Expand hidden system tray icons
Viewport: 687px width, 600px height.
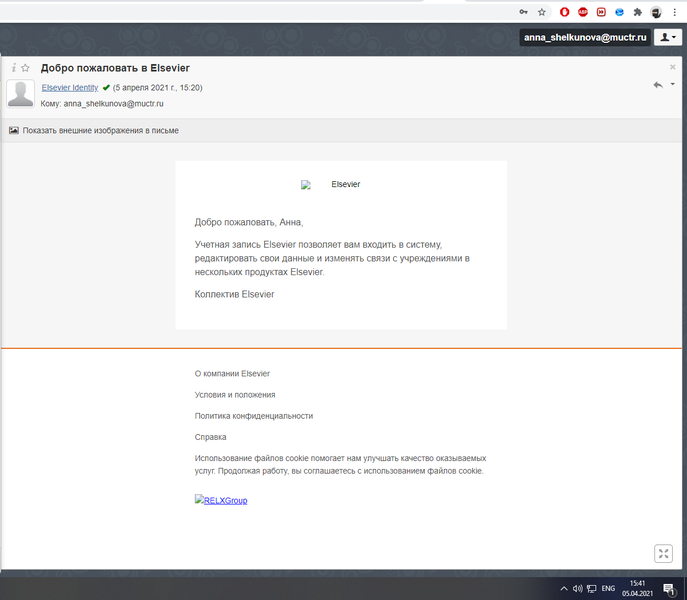[x=564, y=589]
